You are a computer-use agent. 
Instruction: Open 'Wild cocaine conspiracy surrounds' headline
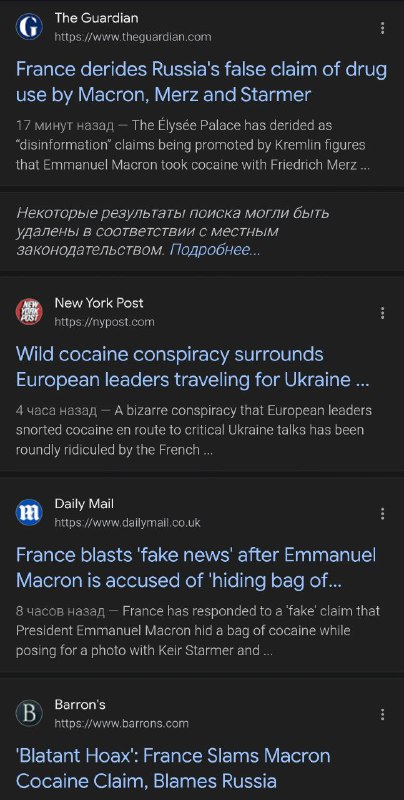point(193,367)
